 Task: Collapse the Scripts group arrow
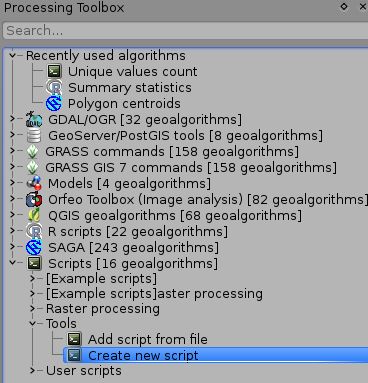12,263
